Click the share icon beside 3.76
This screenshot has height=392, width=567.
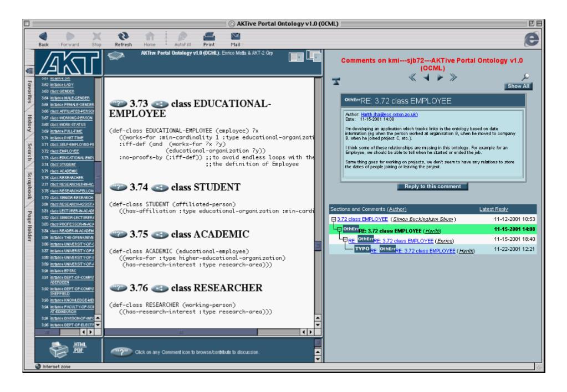160,288
